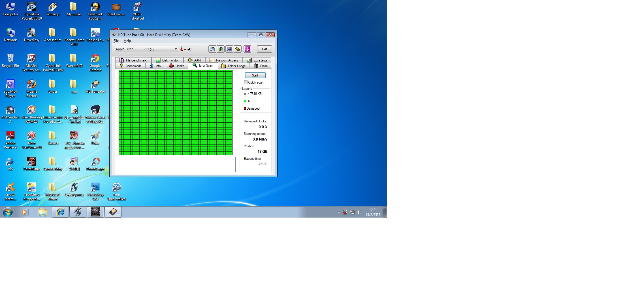
Task: Enable the Quick scan checkbox
Action: click(246, 82)
